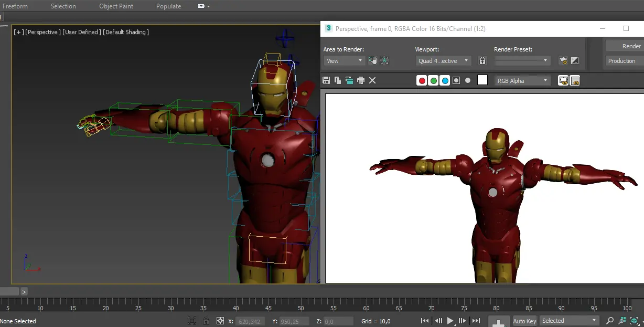Viewport: 644px width, 327px height.
Task: Clear the rendered frame with X icon
Action: pyautogui.click(x=372, y=80)
